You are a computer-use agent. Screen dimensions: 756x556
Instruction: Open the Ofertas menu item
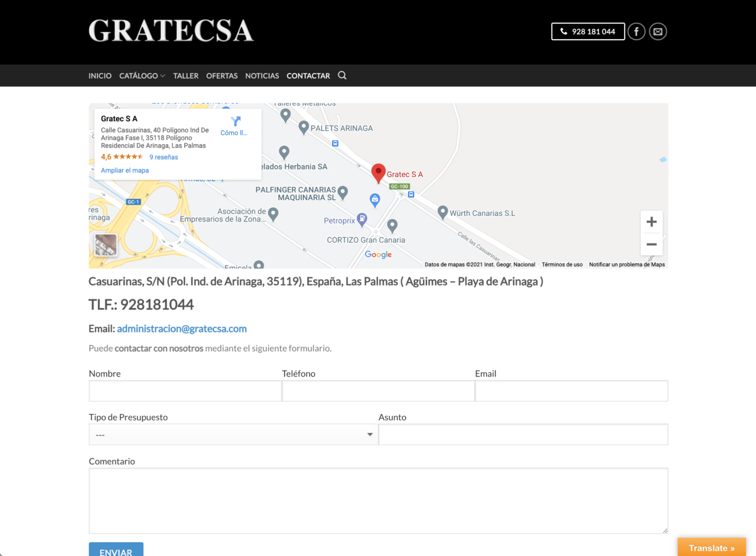(222, 76)
